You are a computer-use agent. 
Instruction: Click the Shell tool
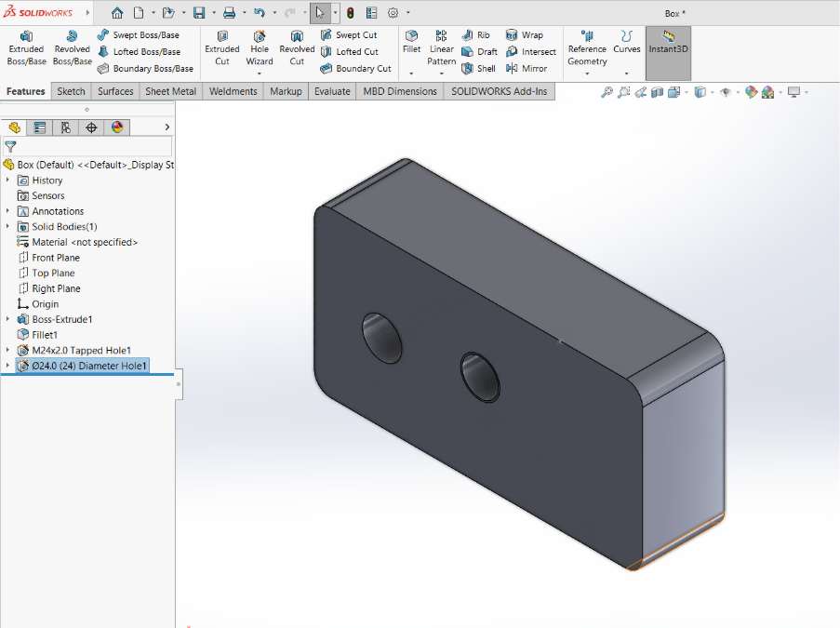pos(478,69)
